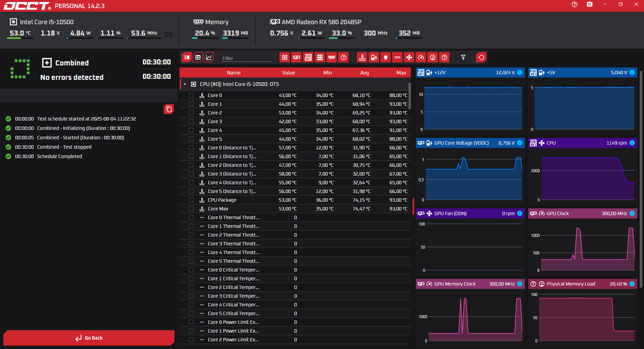The height and width of the screenshot is (349, 644).
Task: Open info for CPU fan graph
Action: tap(632, 143)
